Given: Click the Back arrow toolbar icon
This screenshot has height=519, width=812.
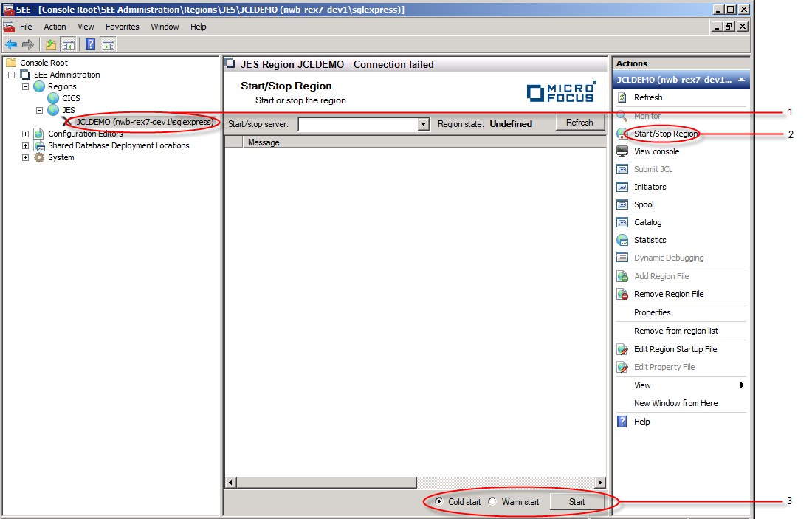Looking at the screenshot, I should 11,44.
